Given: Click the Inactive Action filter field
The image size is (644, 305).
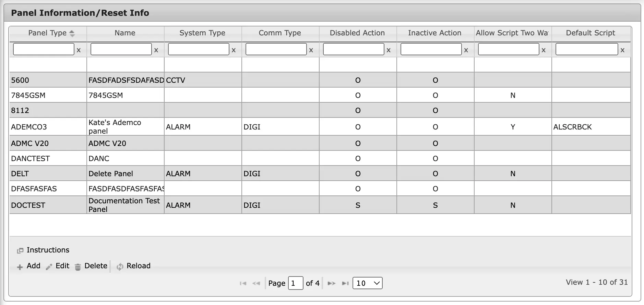Looking at the screenshot, I should click(431, 49).
